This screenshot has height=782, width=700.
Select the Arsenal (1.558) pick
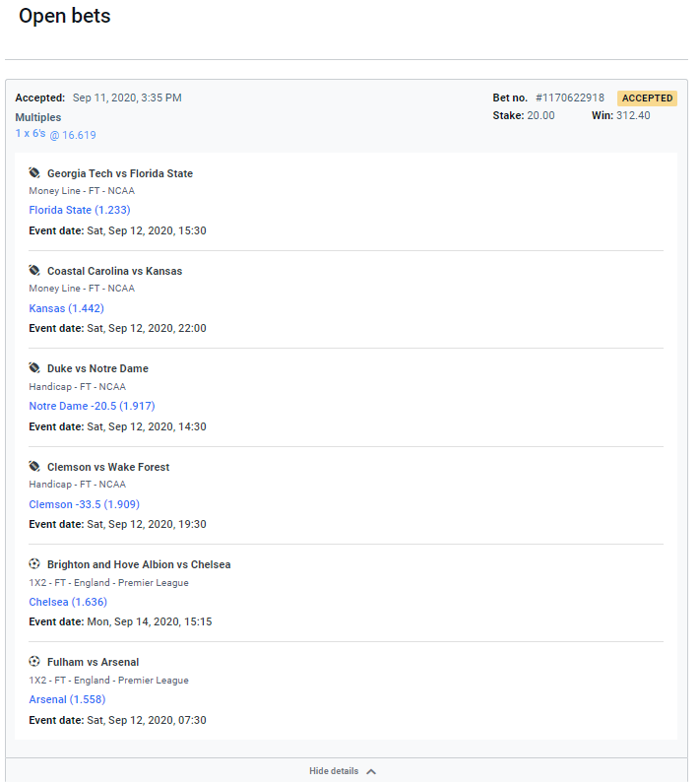(x=67, y=699)
